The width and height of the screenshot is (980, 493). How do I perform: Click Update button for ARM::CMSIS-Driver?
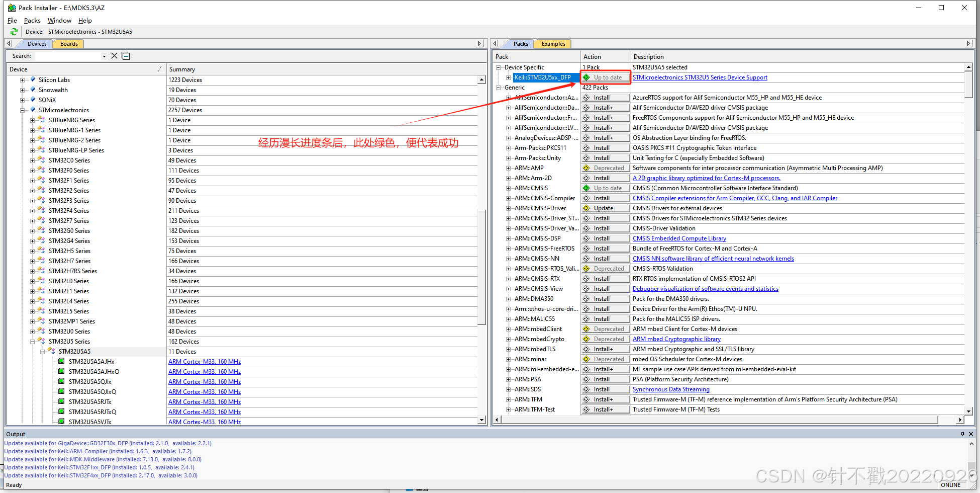606,208
